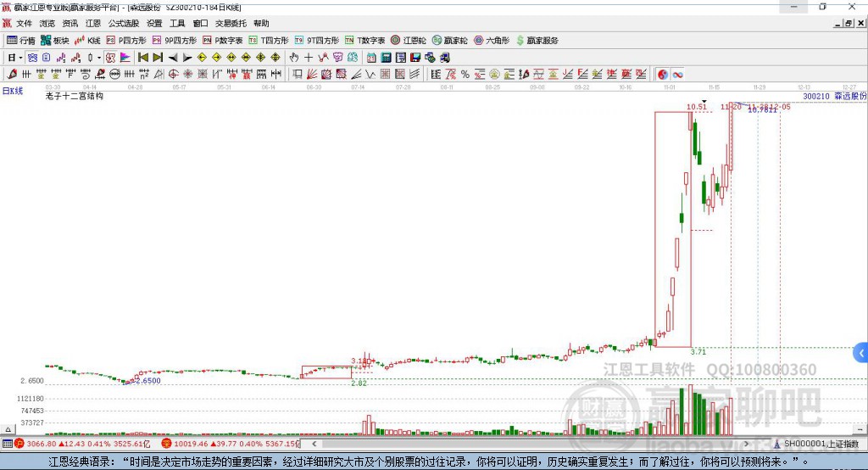Open the 9P四方形 tool

(175, 41)
